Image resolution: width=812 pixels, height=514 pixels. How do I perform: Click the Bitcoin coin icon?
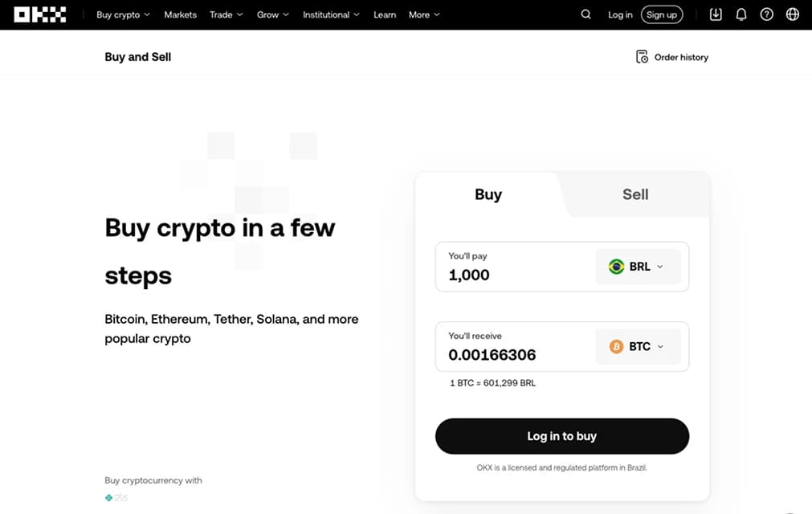coord(616,346)
